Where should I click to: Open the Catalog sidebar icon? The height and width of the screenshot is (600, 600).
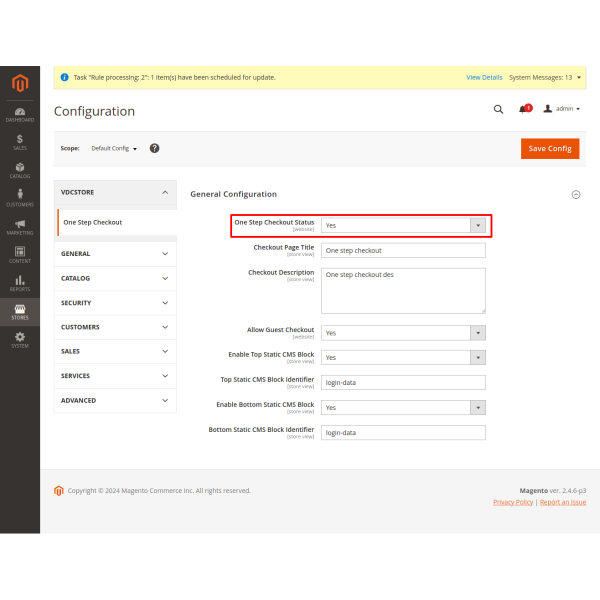pyautogui.click(x=20, y=169)
